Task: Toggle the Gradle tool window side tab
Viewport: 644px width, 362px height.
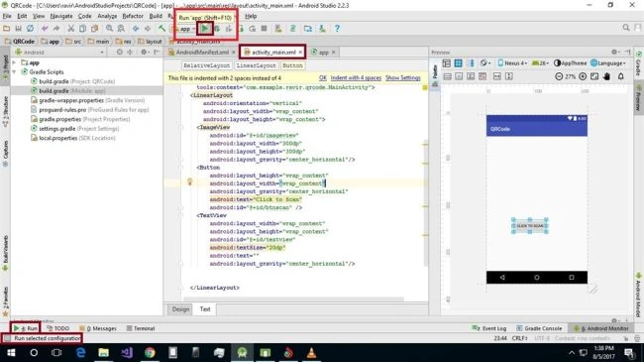Action: (638, 64)
